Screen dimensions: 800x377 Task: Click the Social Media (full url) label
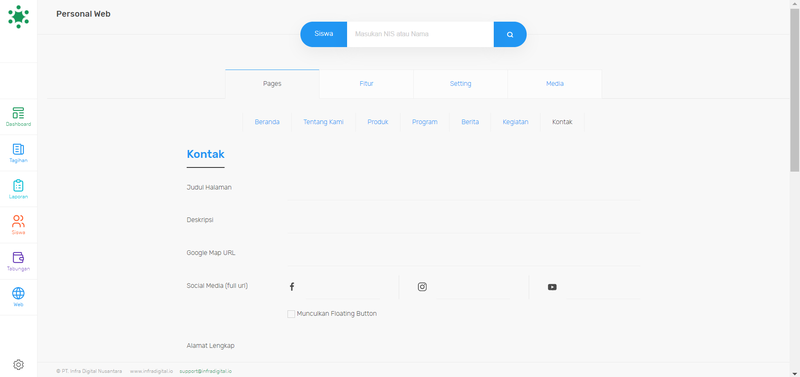(x=217, y=286)
